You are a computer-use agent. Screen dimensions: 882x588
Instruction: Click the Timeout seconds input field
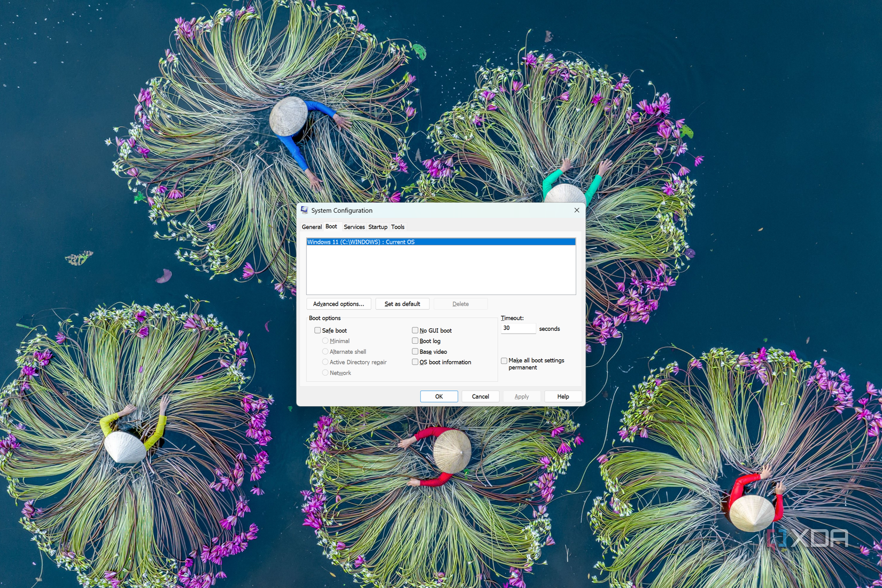(518, 328)
